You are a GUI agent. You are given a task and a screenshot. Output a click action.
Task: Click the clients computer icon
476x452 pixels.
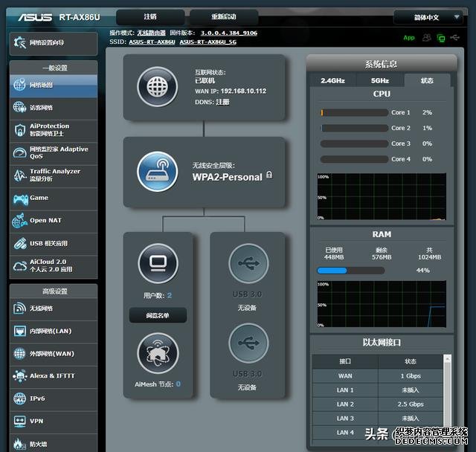(x=158, y=263)
